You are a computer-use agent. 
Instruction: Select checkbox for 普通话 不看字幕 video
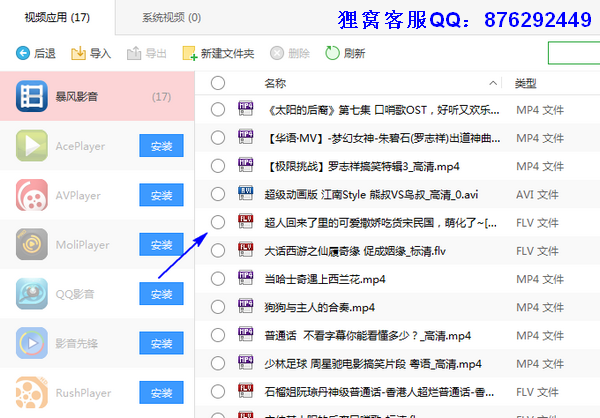pos(218,335)
